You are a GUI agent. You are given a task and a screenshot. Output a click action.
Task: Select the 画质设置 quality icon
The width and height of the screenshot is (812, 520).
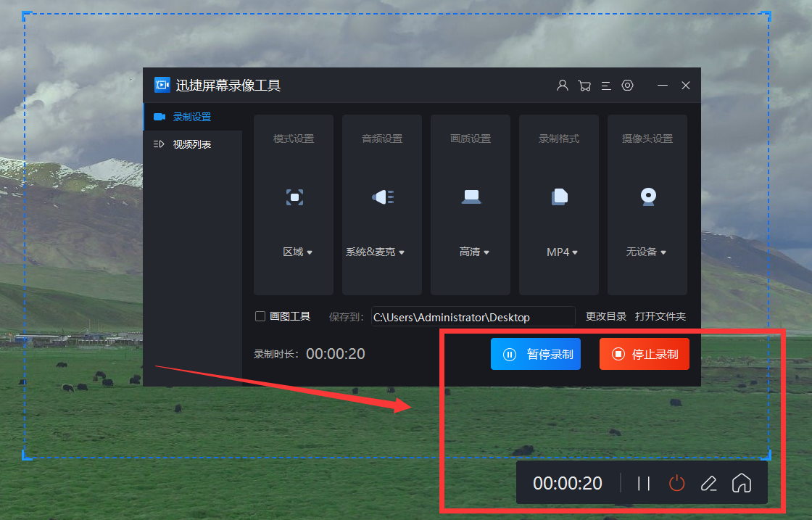point(470,197)
